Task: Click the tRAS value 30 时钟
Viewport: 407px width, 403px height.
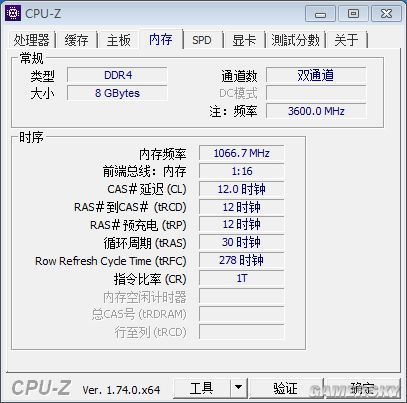Action: point(242,242)
